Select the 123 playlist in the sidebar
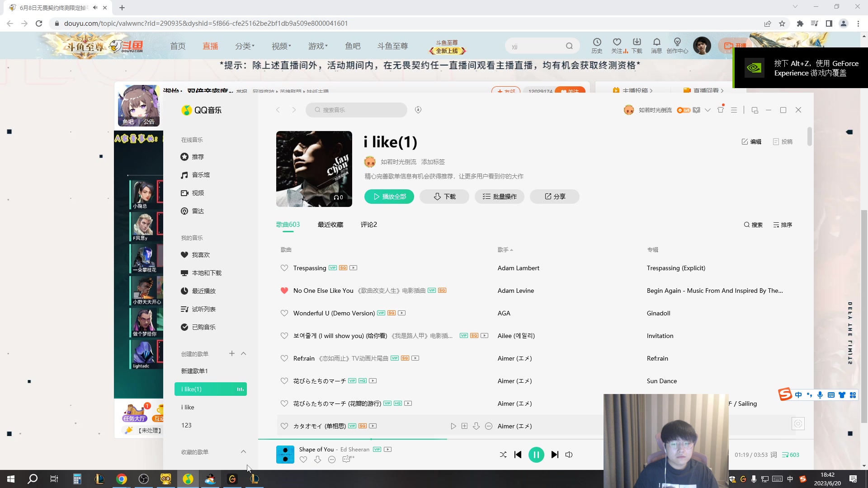The width and height of the screenshot is (868, 488). 186,425
